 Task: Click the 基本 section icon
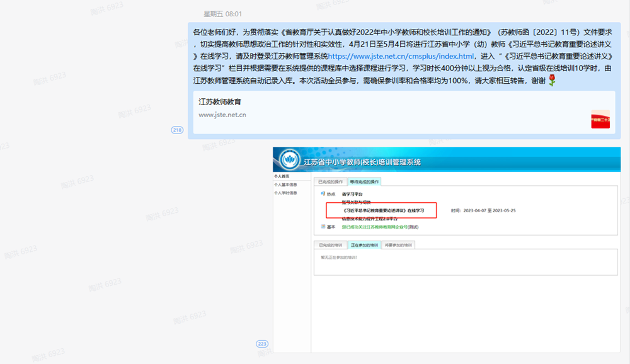323,227
